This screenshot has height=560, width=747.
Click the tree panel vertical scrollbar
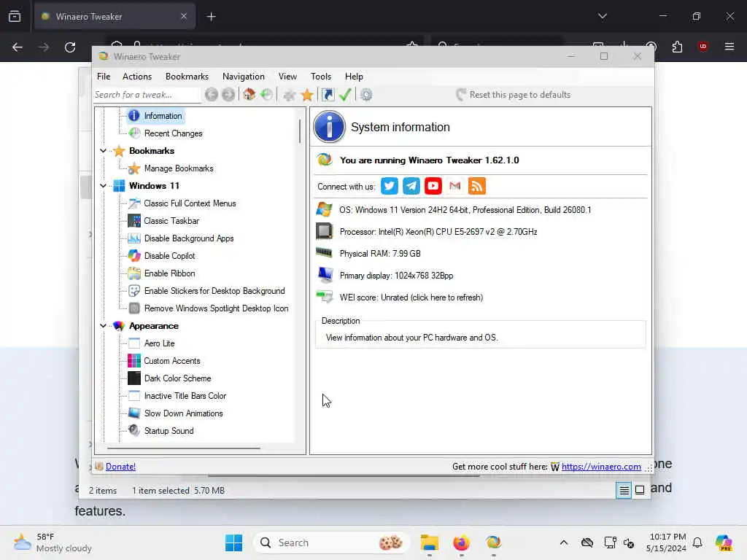tap(300, 131)
